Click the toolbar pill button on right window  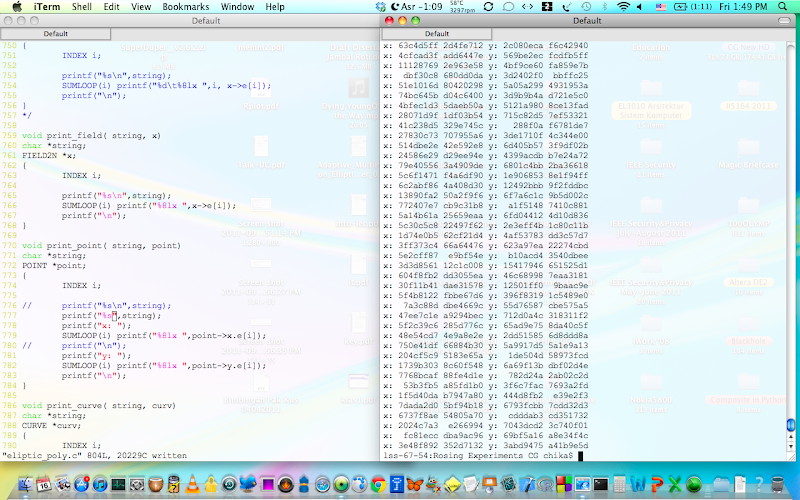[x=785, y=20]
